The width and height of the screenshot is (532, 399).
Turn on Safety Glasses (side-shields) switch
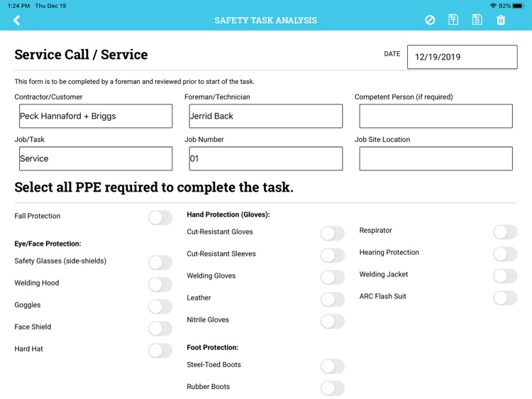tap(160, 263)
